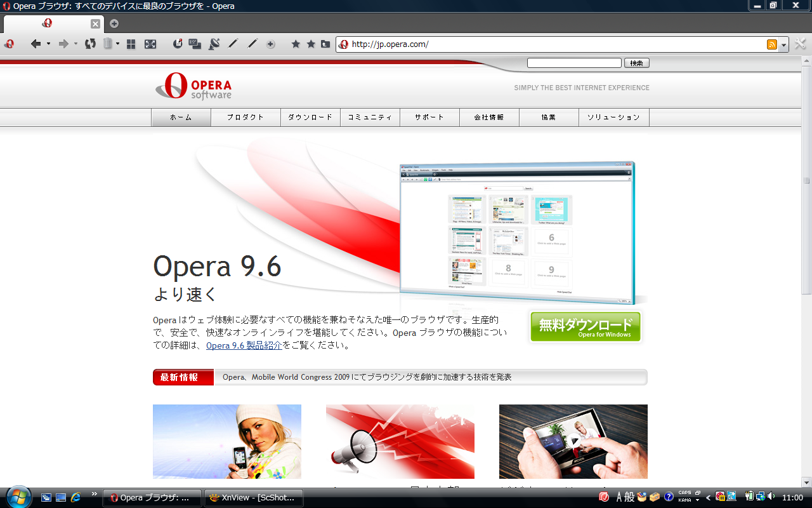
Task: Open the wrench tools icon at toolbar end
Action: pos(800,44)
